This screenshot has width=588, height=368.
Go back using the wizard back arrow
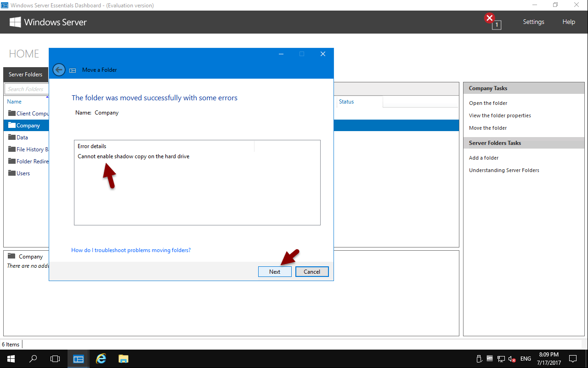(59, 69)
